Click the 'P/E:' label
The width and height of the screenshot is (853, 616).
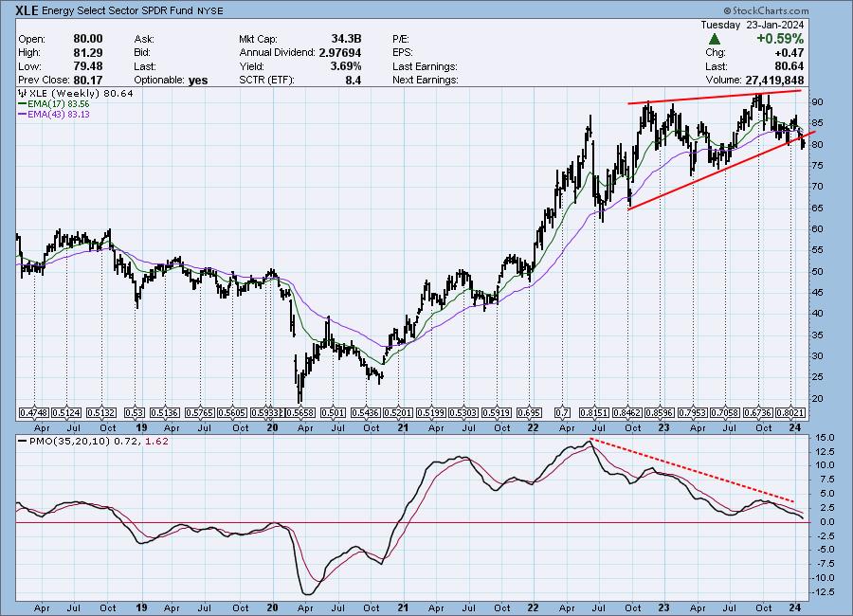pos(401,39)
